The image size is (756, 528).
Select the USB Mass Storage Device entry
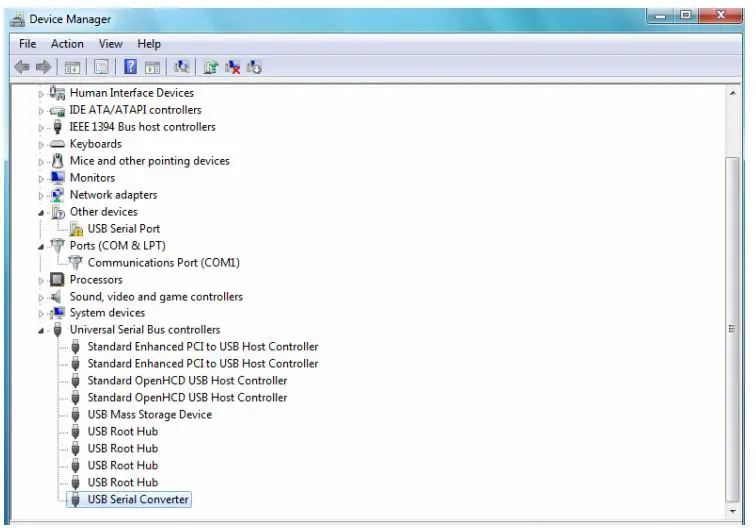coord(149,415)
